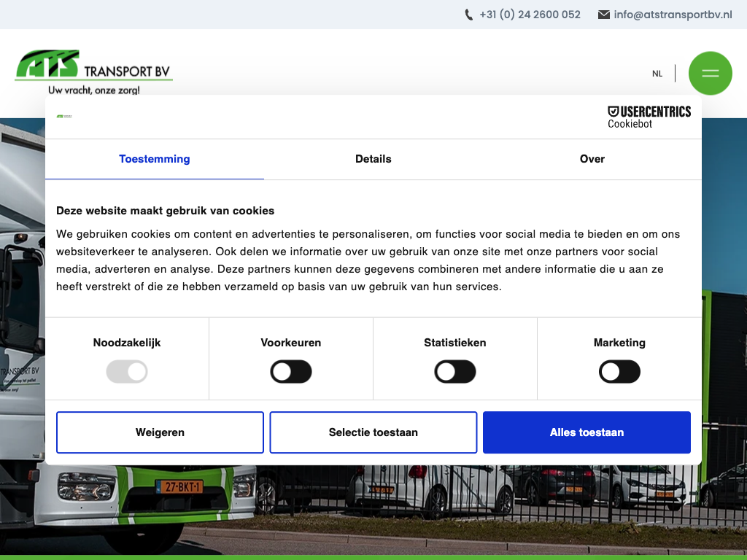This screenshot has height=560, width=747.
Task: Call the +31 (0) 24 2600 052 number link
Action: pos(530,15)
